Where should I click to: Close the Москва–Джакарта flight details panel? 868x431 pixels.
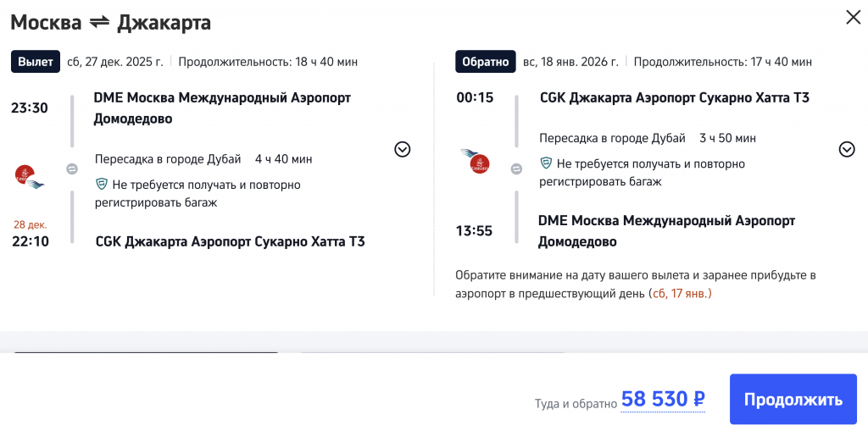coord(853,17)
